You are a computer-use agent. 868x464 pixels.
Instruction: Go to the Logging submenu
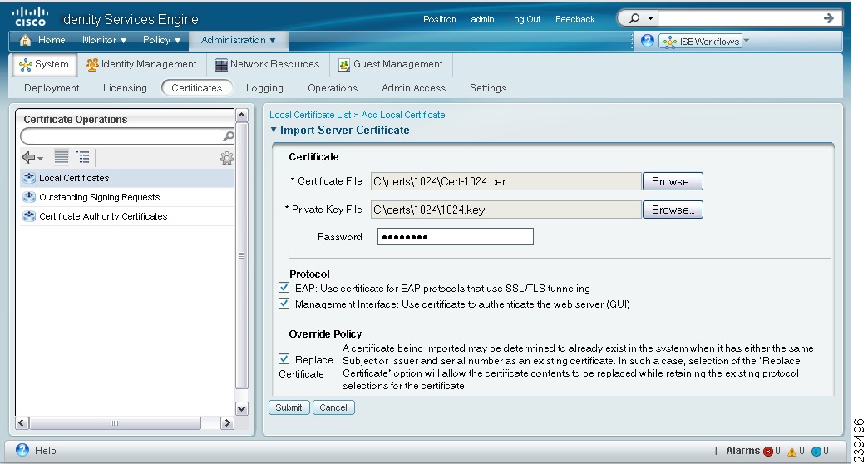[264, 88]
